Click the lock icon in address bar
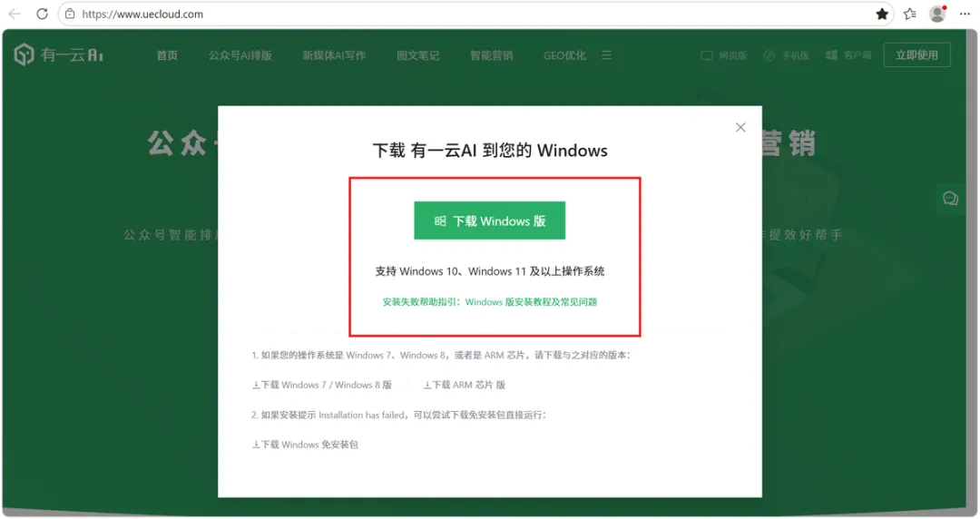 [70, 14]
